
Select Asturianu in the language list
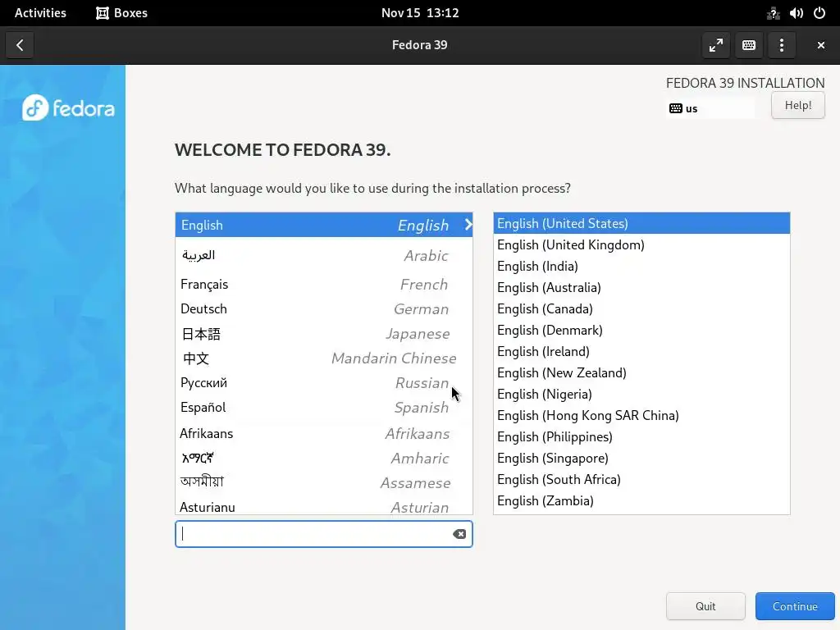click(x=323, y=506)
